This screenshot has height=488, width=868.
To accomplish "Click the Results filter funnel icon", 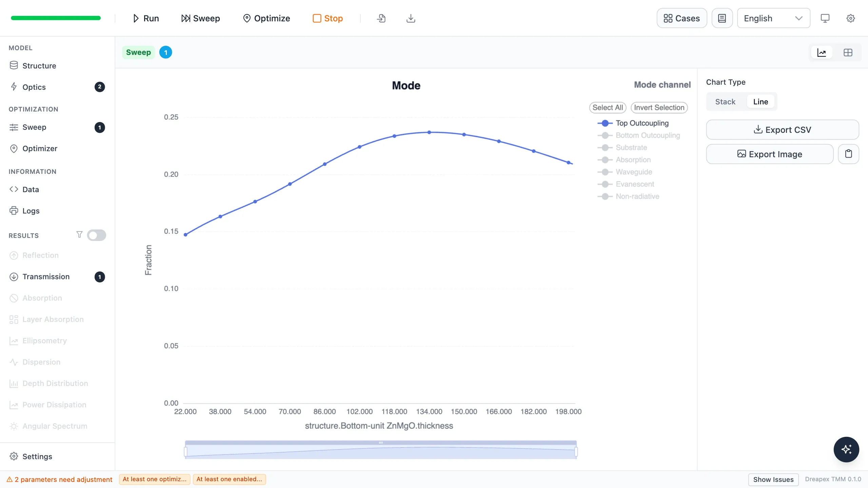I will point(79,235).
